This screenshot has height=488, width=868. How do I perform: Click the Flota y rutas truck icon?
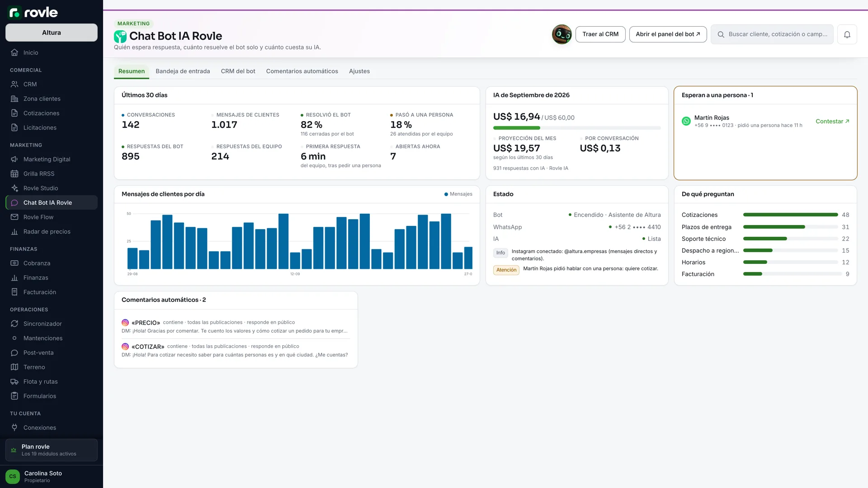click(x=14, y=381)
